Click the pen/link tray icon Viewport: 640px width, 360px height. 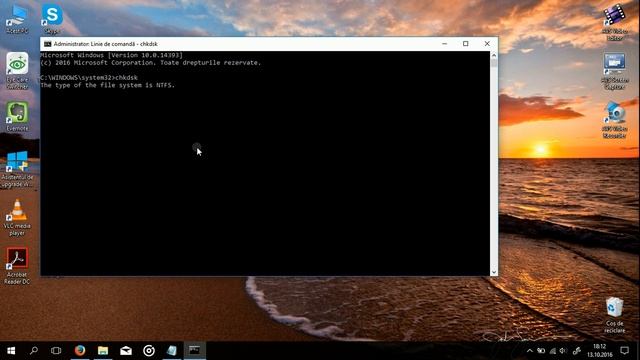[x=577, y=351]
